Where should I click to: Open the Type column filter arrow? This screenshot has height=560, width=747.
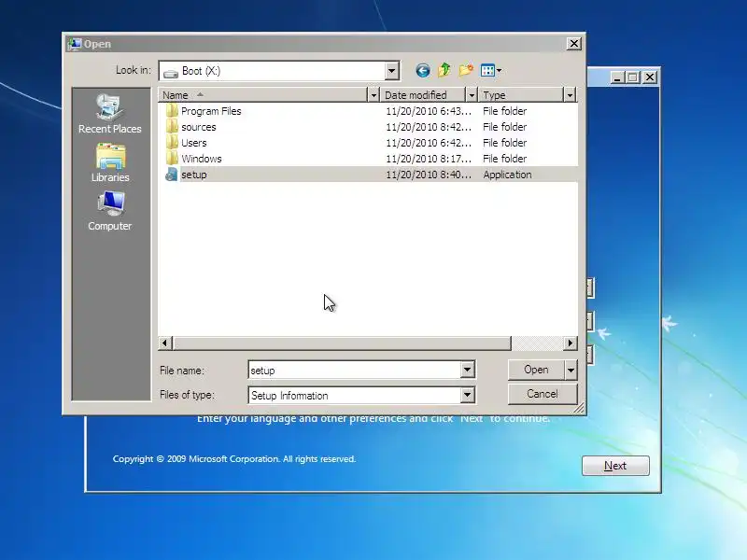click(x=570, y=95)
